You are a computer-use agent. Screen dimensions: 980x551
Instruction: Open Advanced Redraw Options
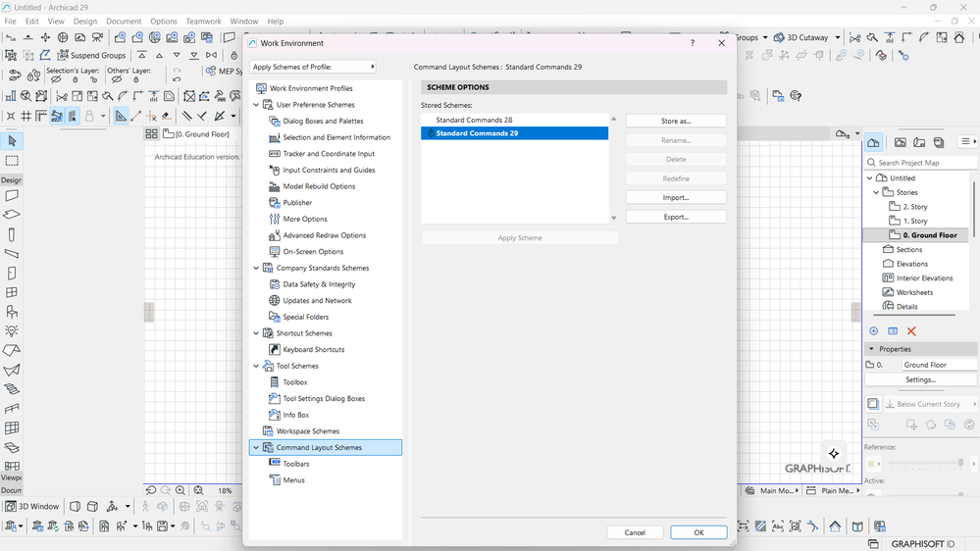tap(325, 235)
